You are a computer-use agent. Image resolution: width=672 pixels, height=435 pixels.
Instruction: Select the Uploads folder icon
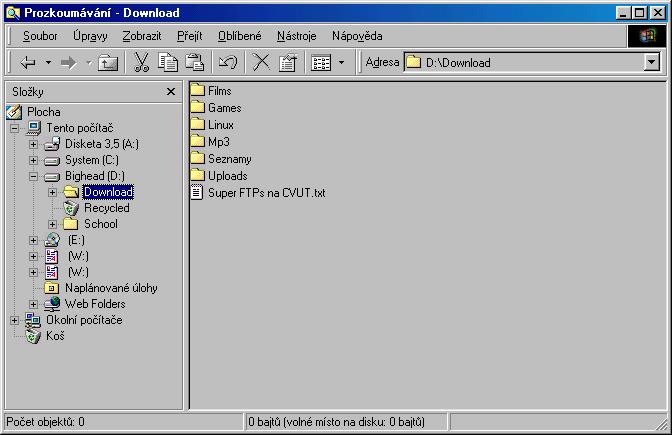click(198, 175)
